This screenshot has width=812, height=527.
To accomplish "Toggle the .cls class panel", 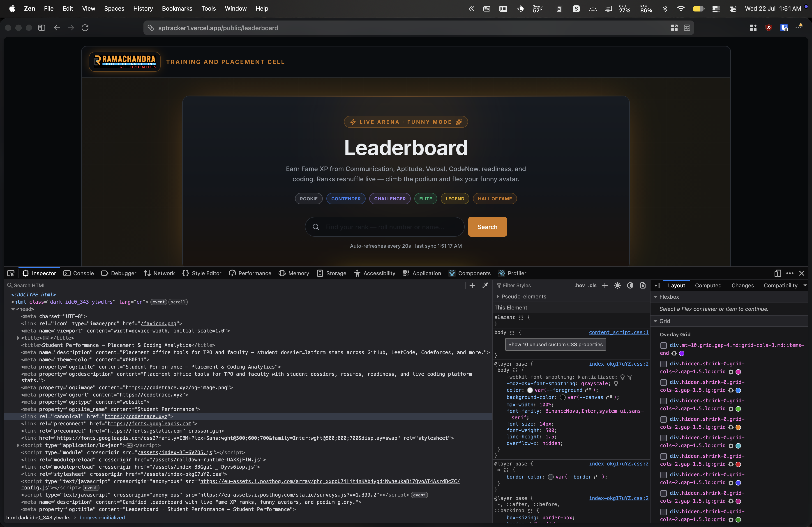I will (x=592, y=285).
